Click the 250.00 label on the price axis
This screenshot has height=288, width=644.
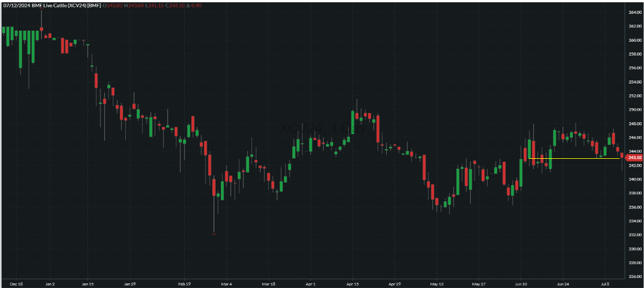tap(635, 110)
